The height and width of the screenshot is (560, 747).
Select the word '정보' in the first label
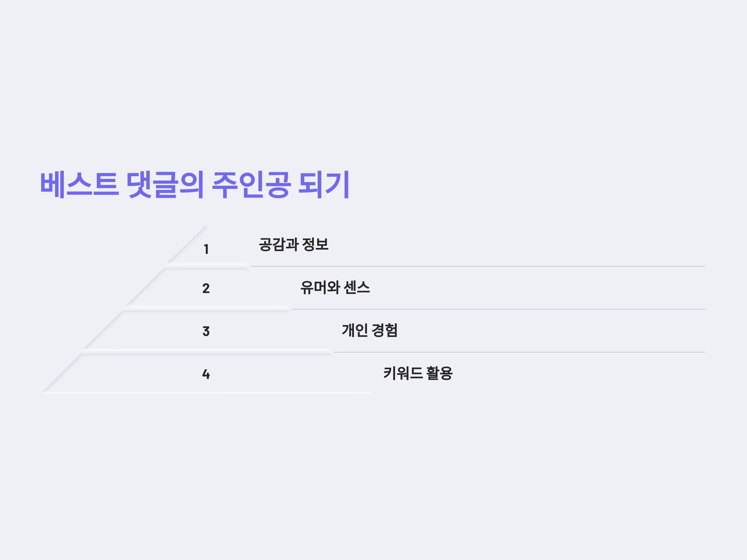315,245
